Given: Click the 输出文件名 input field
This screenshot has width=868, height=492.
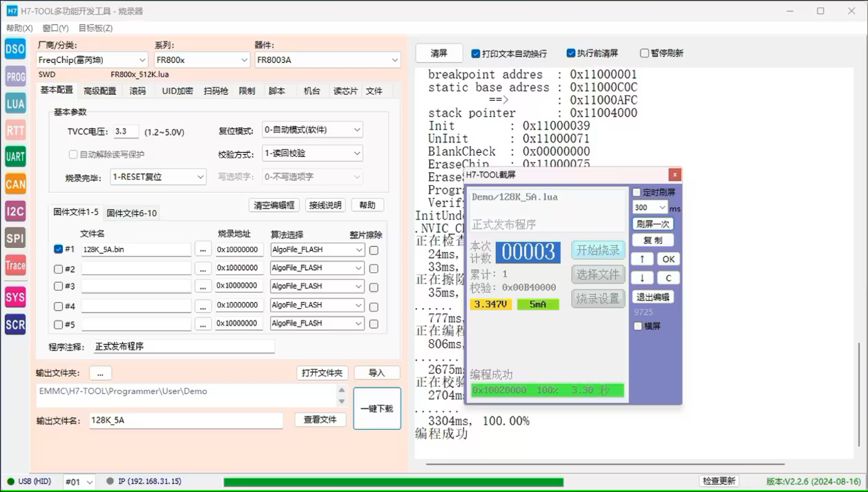Looking at the screenshot, I should 186,420.
